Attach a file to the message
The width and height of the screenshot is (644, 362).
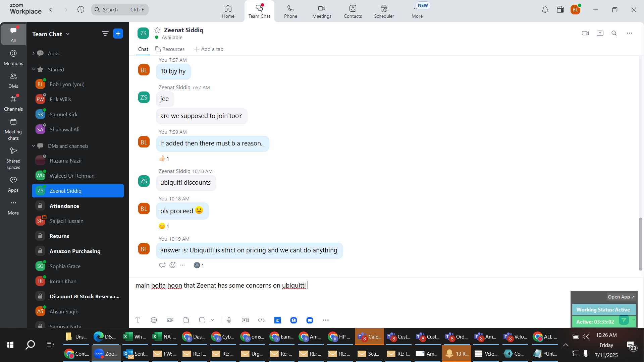point(186,320)
